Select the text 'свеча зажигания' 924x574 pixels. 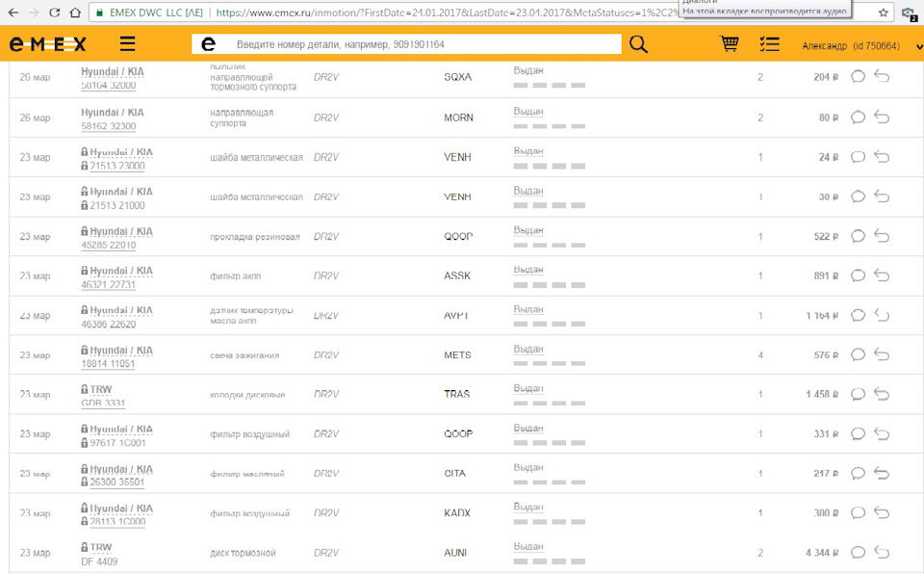pyautogui.click(x=244, y=355)
